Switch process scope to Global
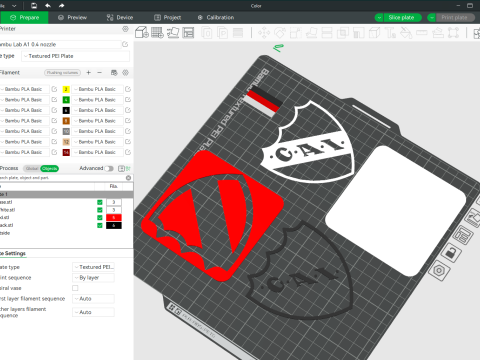Image resolution: width=480 pixels, height=360 pixels. point(32,168)
